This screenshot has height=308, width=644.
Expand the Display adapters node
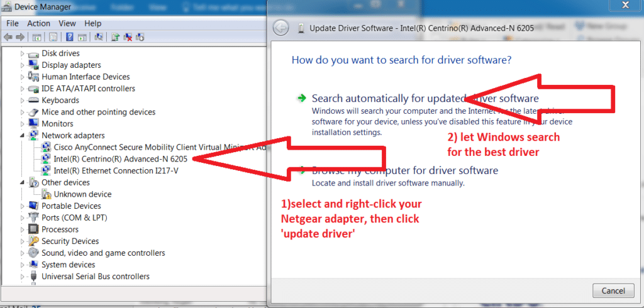pyautogui.click(x=23, y=65)
